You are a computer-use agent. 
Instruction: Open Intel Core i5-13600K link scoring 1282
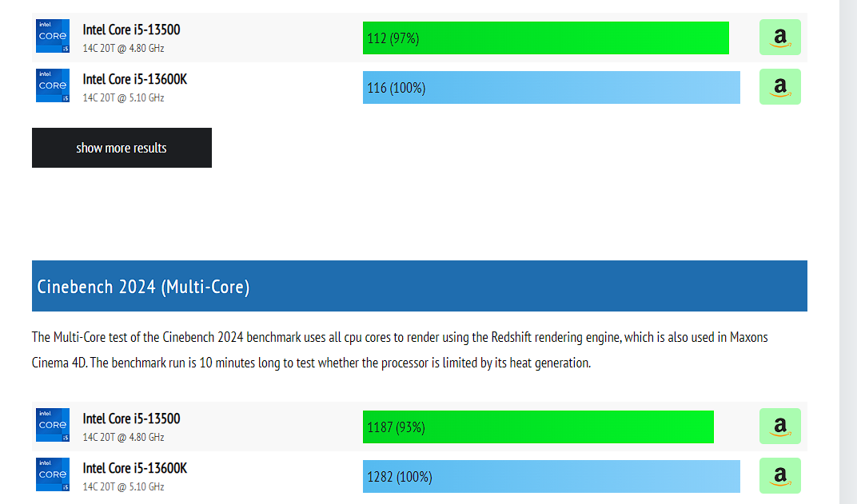[x=134, y=468]
